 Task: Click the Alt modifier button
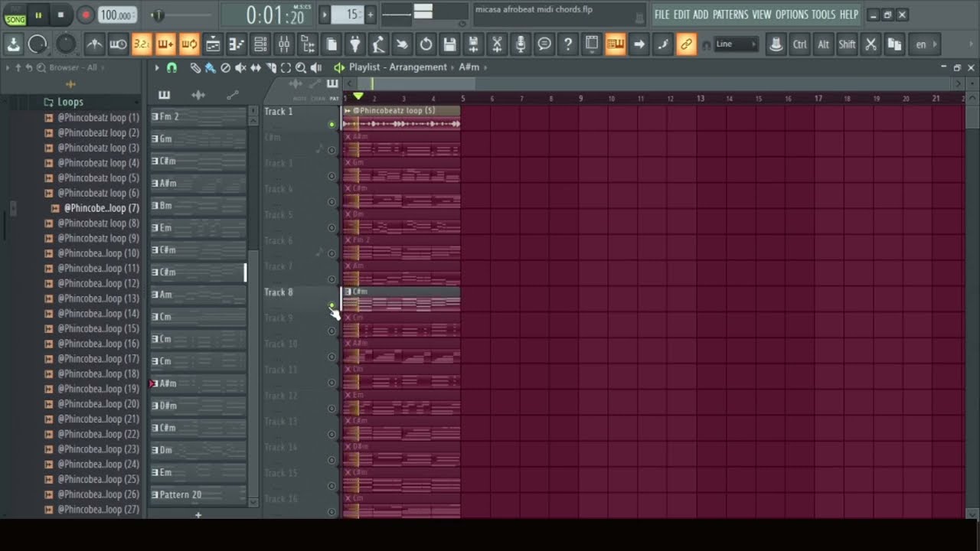pos(824,44)
